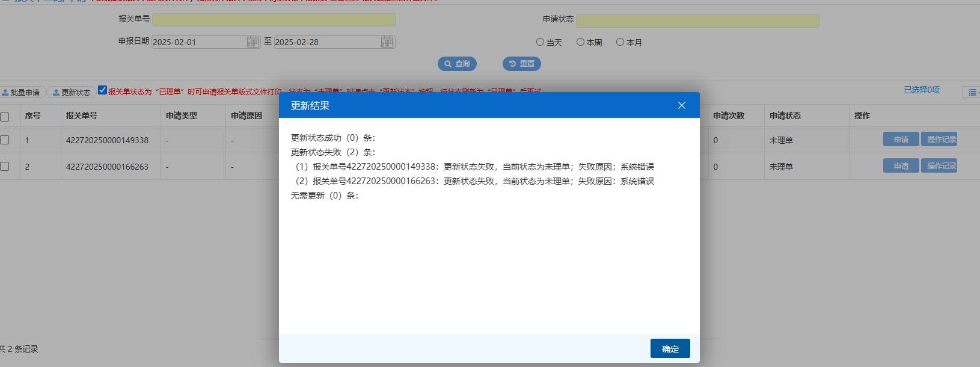This screenshot has height=367, width=980.
Task: Sort by the 报关单号 column header
Action: pos(82,116)
